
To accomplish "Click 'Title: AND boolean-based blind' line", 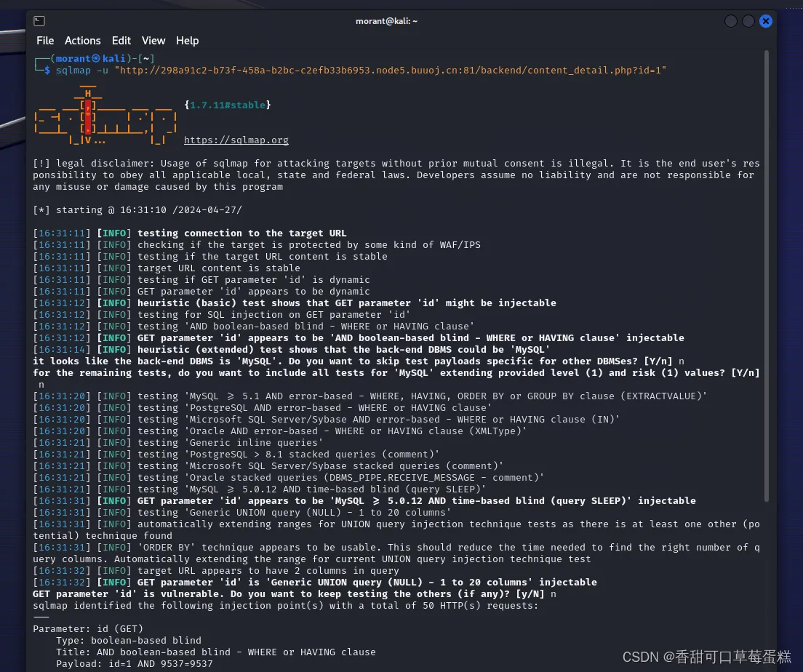I will [x=215, y=652].
